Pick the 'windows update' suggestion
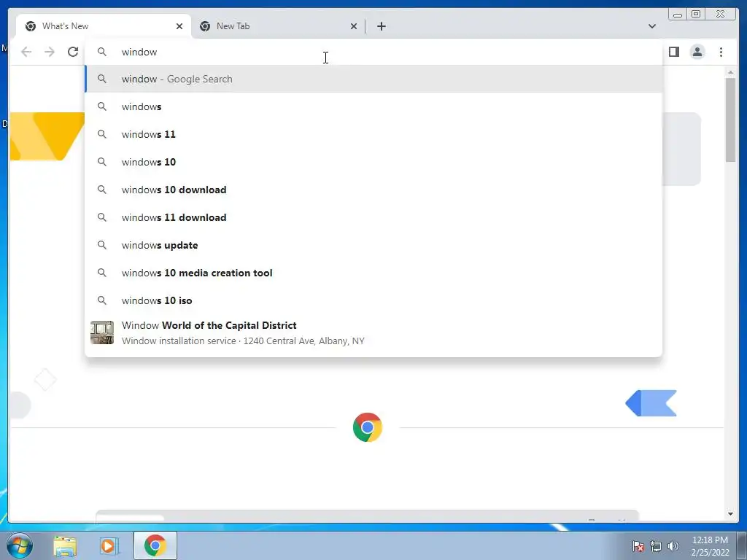Image resolution: width=747 pixels, height=560 pixels. (373, 245)
